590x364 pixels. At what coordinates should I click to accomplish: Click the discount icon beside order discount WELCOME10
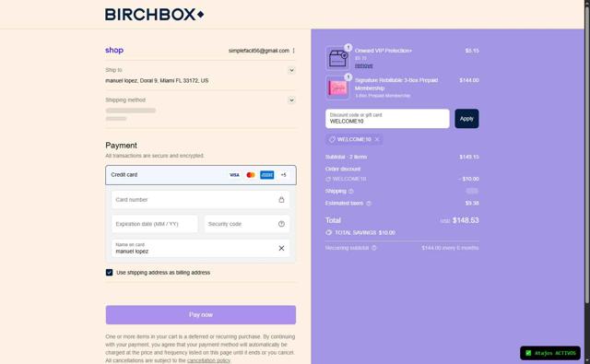328,179
